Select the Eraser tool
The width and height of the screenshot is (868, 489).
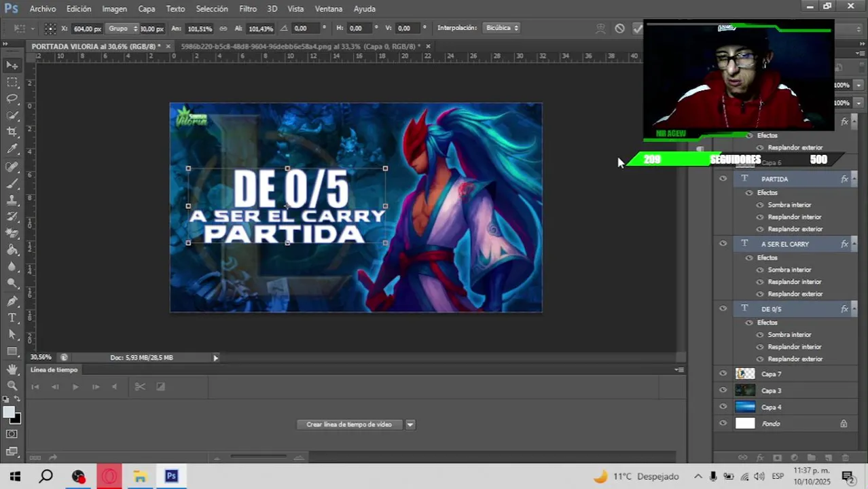coord(12,233)
